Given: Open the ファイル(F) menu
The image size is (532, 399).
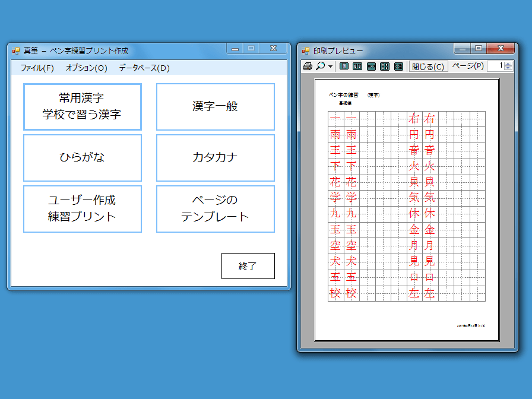Looking at the screenshot, I should pos(37,68).
